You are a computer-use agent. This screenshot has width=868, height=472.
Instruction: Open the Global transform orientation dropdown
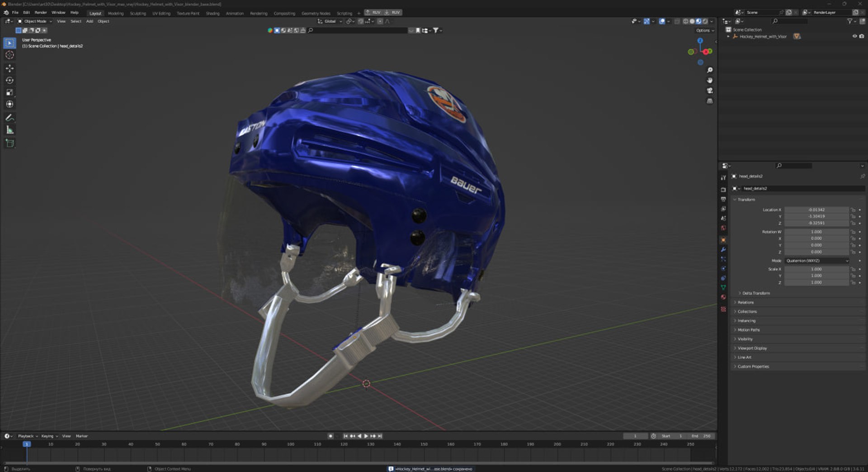(330, 21)
